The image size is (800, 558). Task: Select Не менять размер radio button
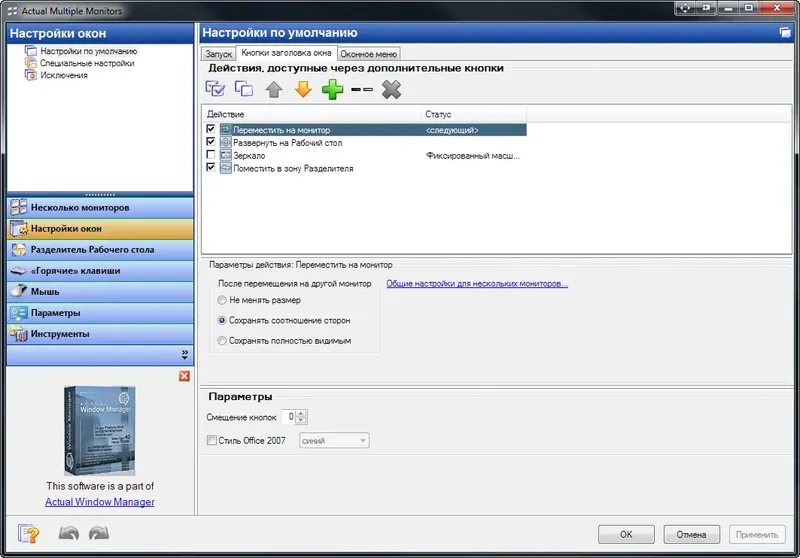click(x=222, y=300)
